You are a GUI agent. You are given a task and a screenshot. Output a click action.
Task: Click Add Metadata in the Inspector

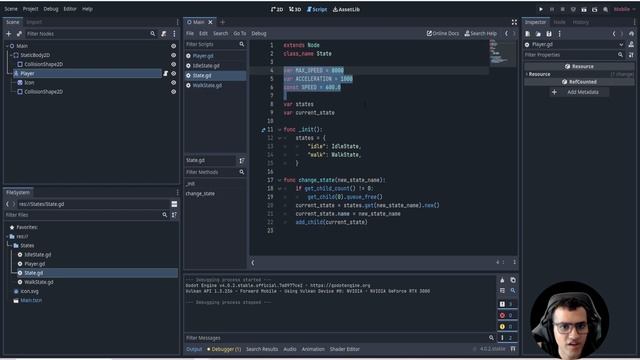click(x=579, y=92)
